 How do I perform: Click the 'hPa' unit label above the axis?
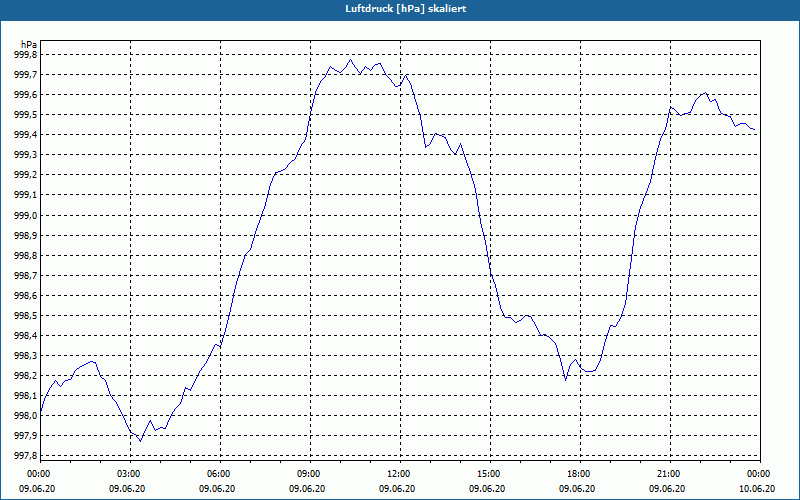[29, 44]
